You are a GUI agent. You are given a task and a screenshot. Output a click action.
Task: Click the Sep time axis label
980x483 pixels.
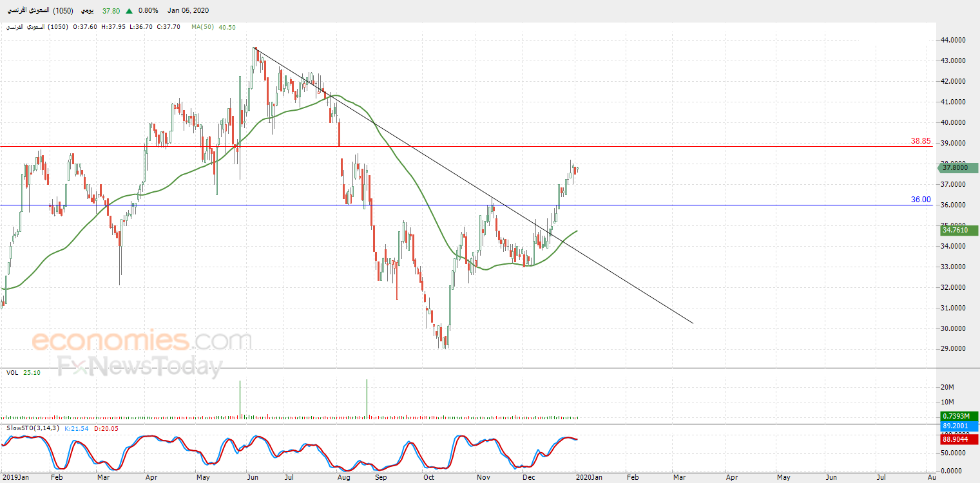380,477
